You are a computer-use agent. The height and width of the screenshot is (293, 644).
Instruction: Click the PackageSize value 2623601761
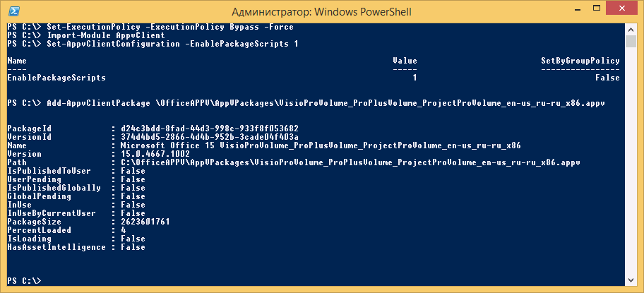(x=145, y=222)
